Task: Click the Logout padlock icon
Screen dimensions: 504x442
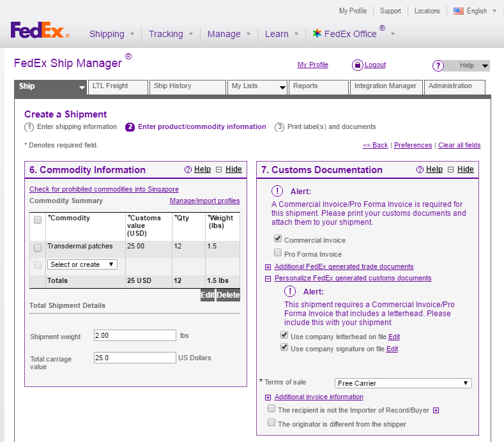Action: [358, 65]
